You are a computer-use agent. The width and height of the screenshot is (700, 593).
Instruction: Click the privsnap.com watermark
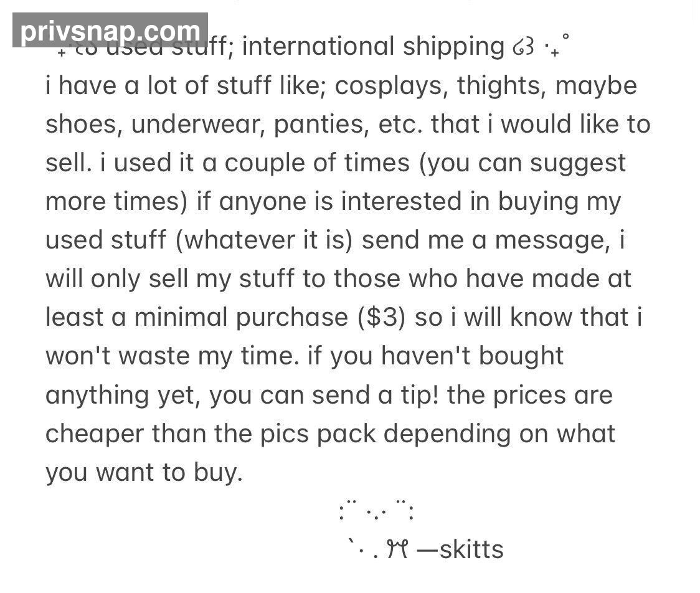tap(110, 30)
